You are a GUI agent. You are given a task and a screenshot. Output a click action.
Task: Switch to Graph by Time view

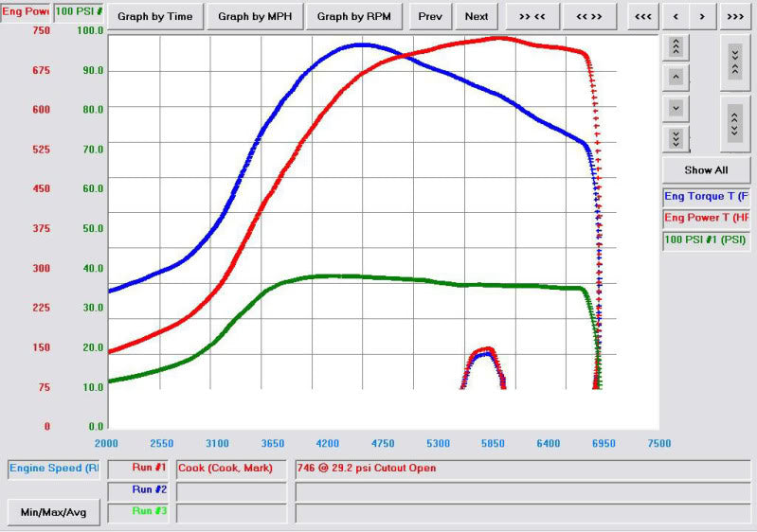click(154, 16)
